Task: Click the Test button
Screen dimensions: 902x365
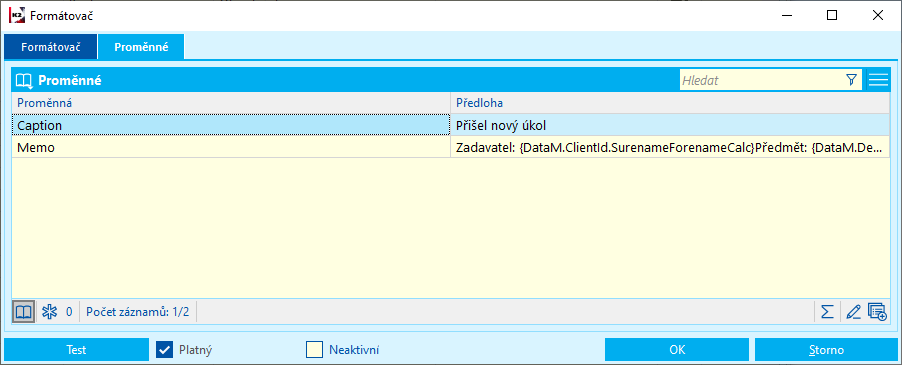Action: [76, 349]
